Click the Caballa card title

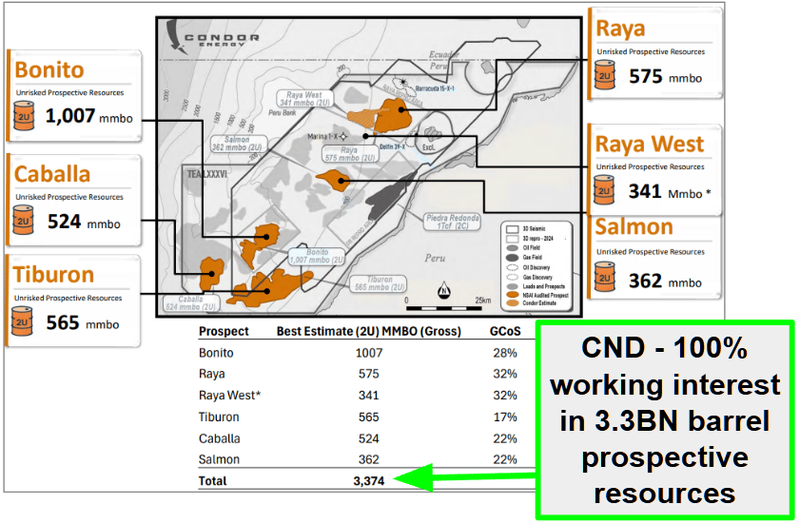[x=52, y=174]
